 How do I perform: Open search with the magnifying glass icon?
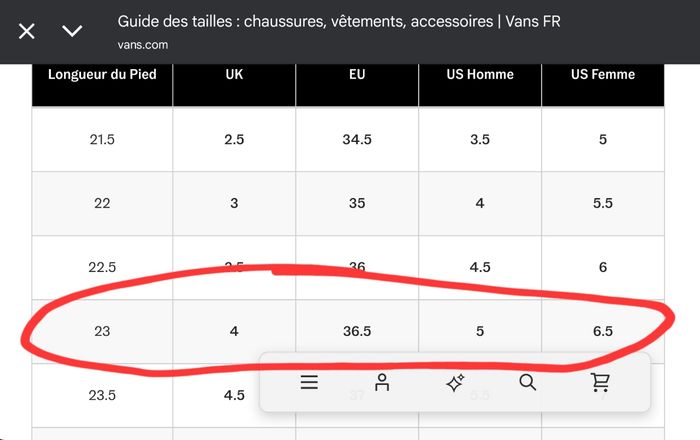(528, 382)
